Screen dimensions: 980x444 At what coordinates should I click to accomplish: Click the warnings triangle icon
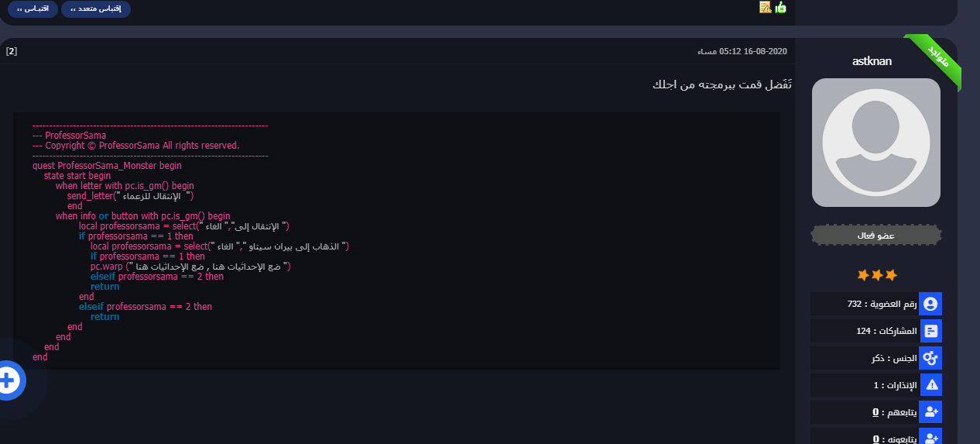tap(930, 385)
